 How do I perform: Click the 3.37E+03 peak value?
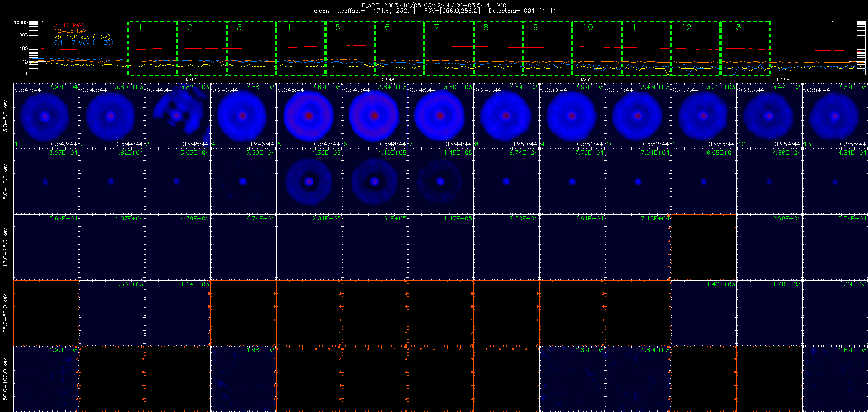(x=852, y=87)
